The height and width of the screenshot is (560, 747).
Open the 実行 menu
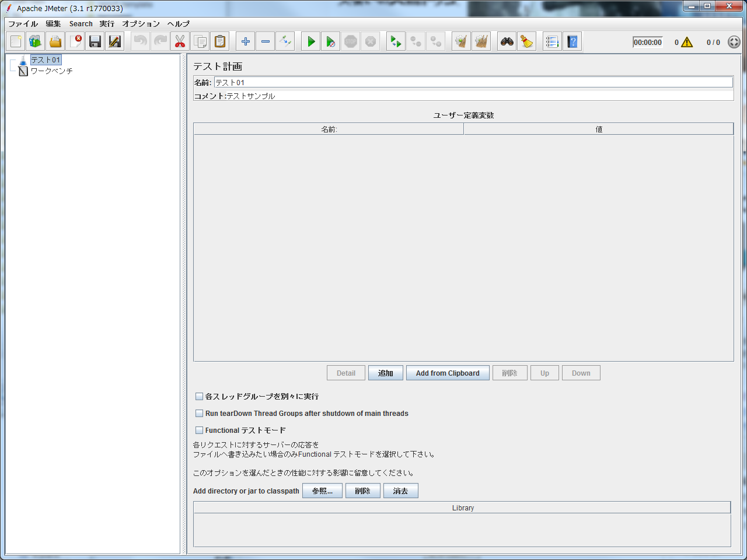107,24
